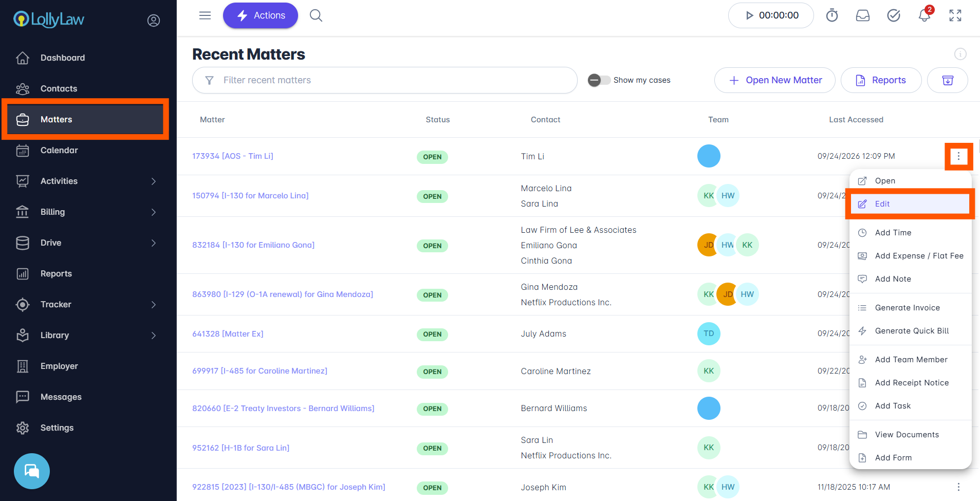Screen dimensions: 980x501
Task: Open the tasks checkmark icon
Action: 894,15
